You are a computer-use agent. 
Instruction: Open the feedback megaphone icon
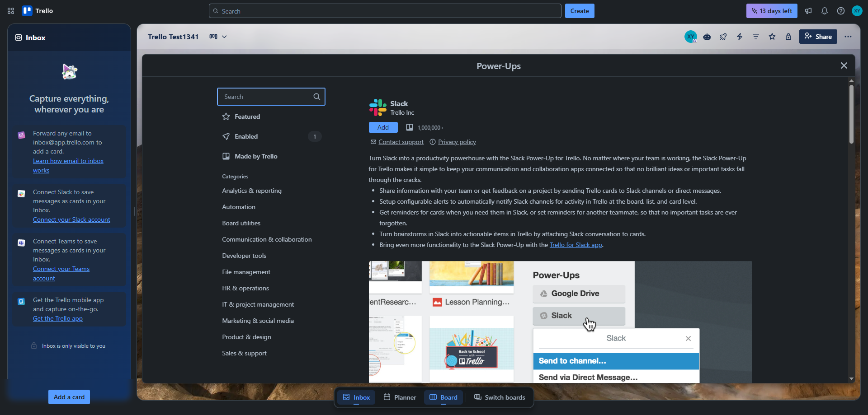808,11
